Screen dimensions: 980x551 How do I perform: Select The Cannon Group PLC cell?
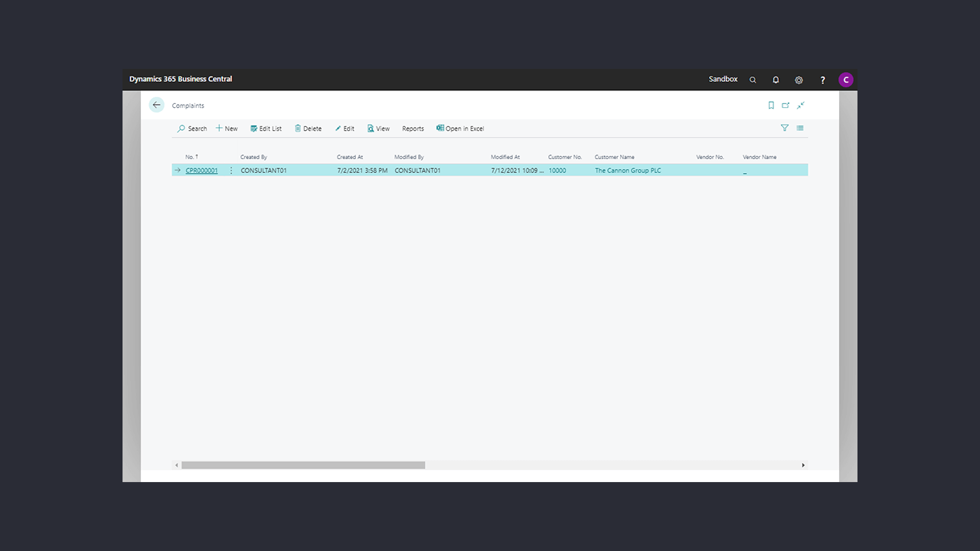coord(628,171)
